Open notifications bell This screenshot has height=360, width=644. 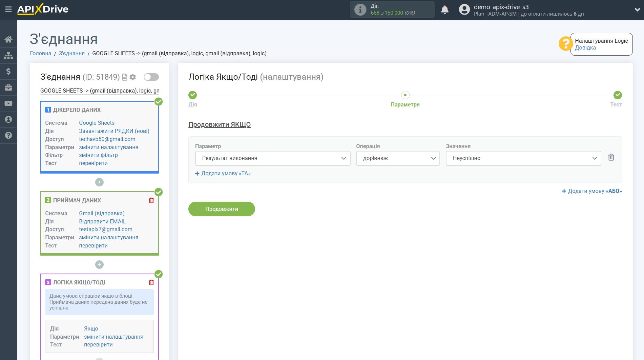pos(445,9)
